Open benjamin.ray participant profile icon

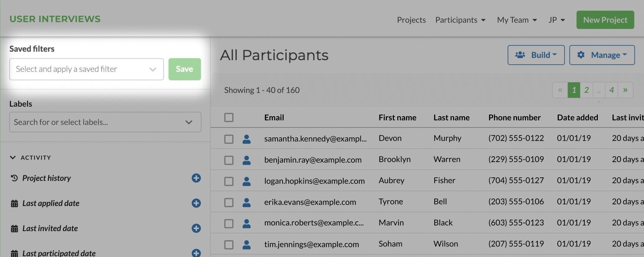(246, 160)
